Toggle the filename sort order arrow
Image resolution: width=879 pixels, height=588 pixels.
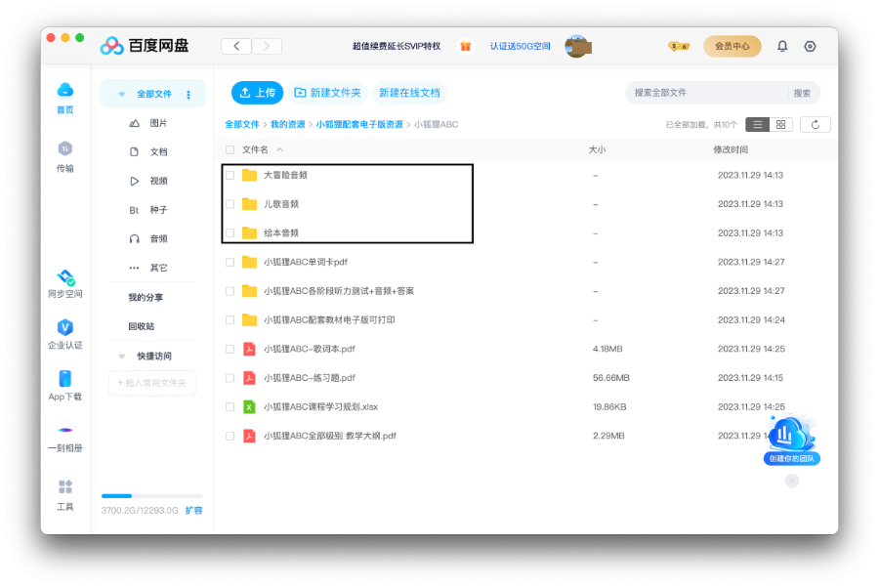click(x=281, y=147)
